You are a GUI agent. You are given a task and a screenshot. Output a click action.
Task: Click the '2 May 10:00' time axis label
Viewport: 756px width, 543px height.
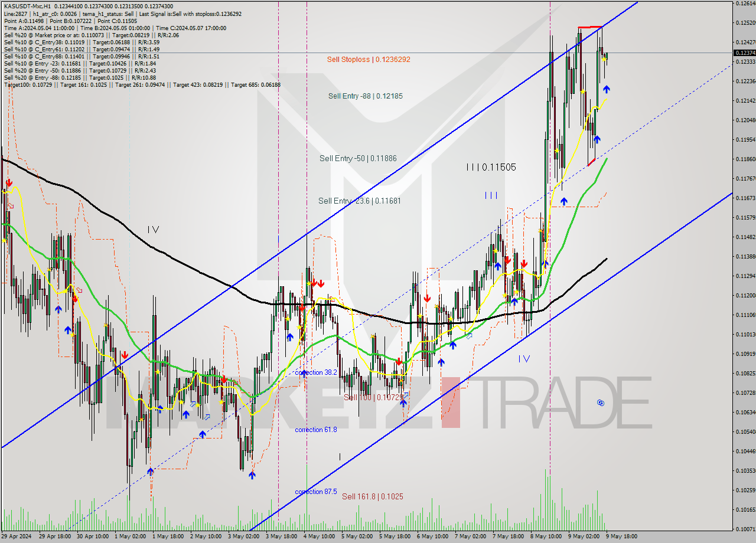206,537
